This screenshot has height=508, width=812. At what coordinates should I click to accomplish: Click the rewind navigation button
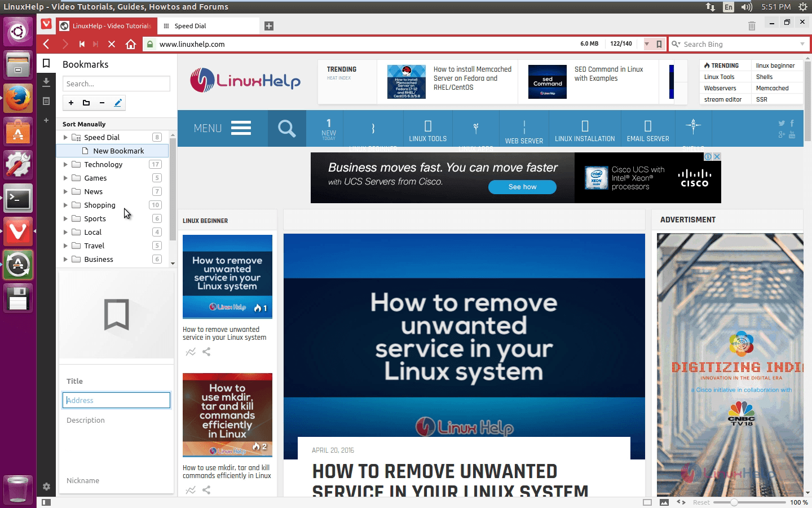[x=82, y=44]
